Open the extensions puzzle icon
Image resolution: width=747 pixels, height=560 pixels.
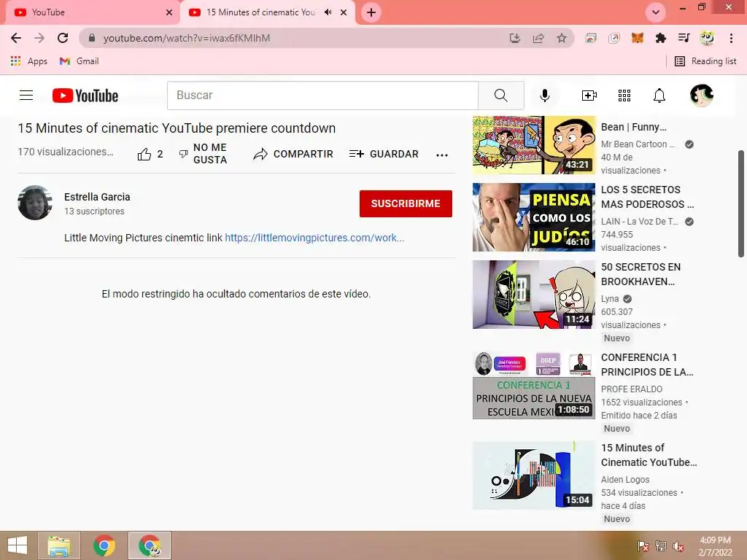click(x=660, y=38)
